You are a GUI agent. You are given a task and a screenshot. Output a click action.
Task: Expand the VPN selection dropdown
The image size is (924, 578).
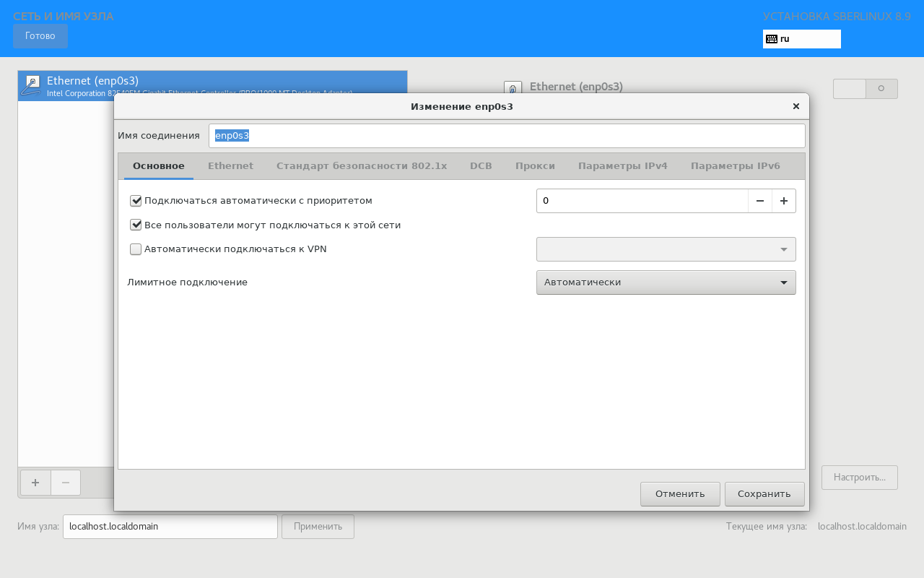point(666,249)
